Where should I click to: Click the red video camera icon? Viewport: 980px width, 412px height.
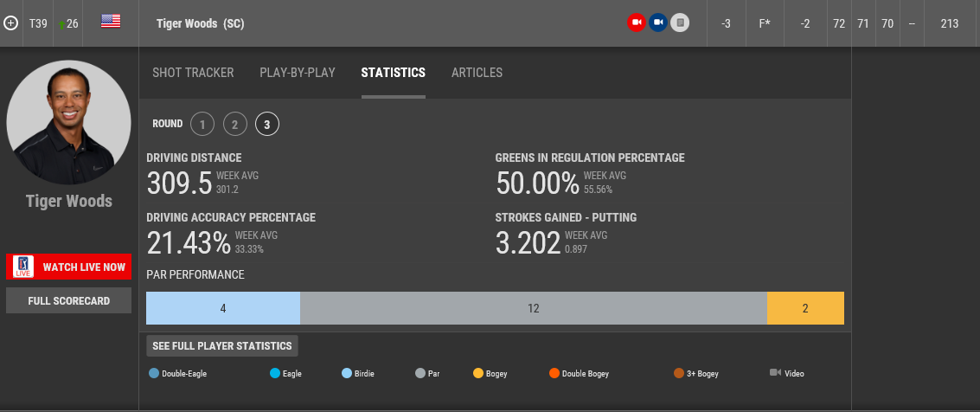[x=637, y=23]
